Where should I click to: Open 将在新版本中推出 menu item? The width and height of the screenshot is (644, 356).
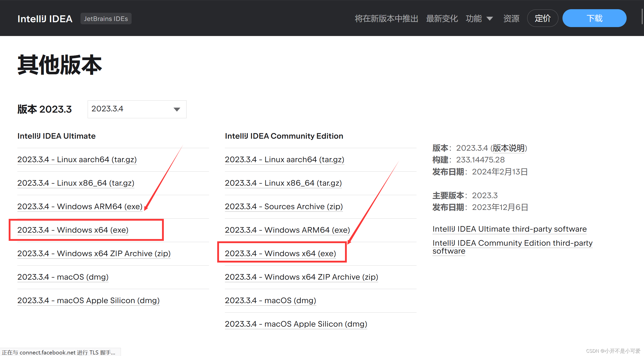(x=386, y=19)
